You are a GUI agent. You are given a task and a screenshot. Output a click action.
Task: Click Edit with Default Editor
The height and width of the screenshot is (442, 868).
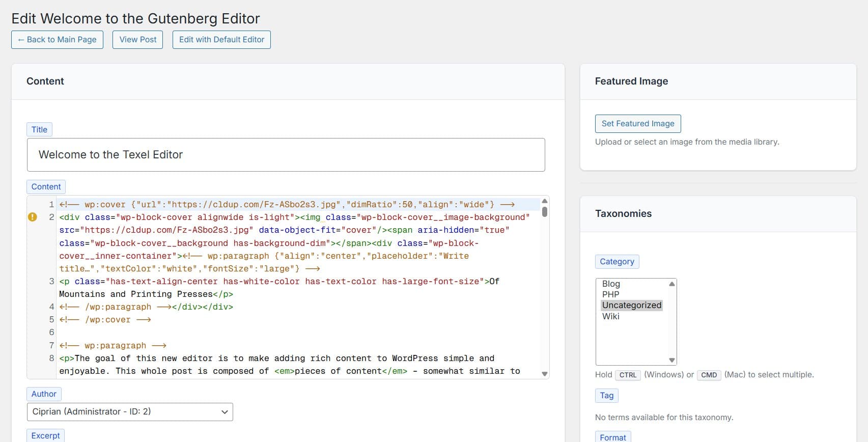click(x=221, y=40)
